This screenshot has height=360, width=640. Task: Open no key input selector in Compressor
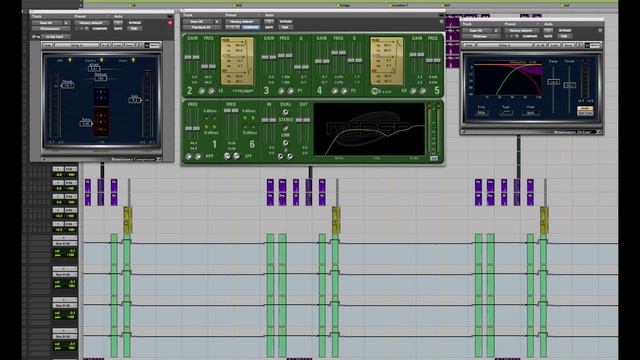(x=55, y=36)
